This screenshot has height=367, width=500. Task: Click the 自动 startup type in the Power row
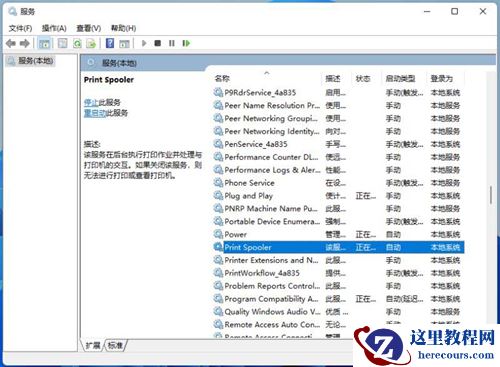pyautogui.click(x=393, y=234)
